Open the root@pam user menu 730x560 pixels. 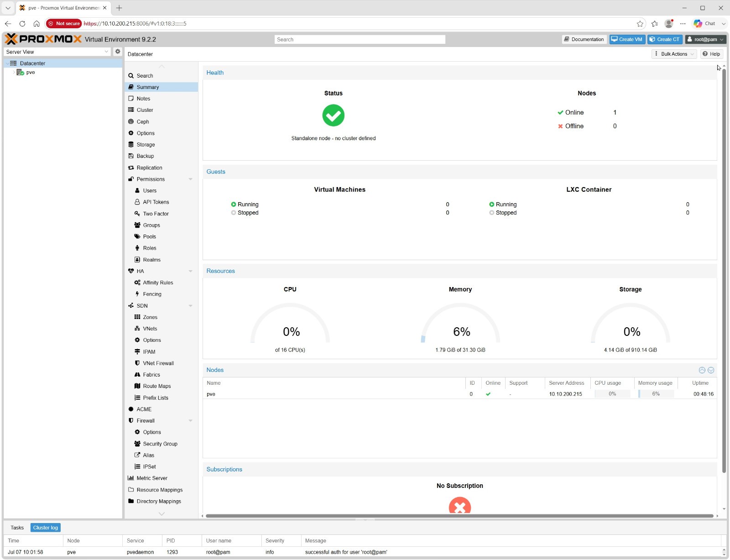click(705, 39)
